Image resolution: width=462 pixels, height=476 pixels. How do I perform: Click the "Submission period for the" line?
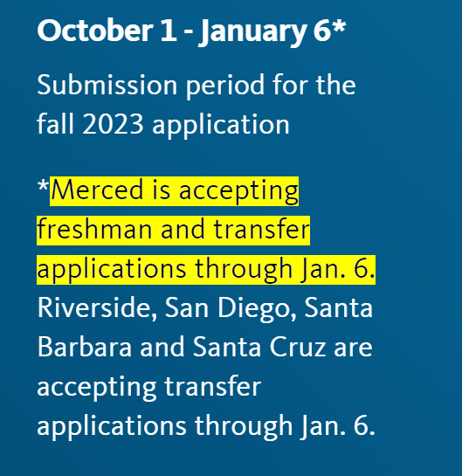click(x=197, y=86)
